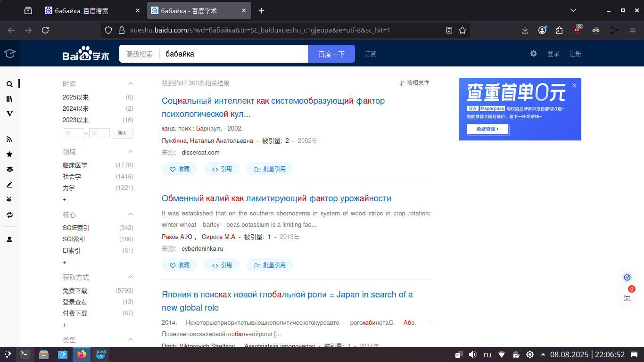Open the 按相关性 sort dropdown
The height and width of the screenshot is (362, 644).
(x=414, y=83)
